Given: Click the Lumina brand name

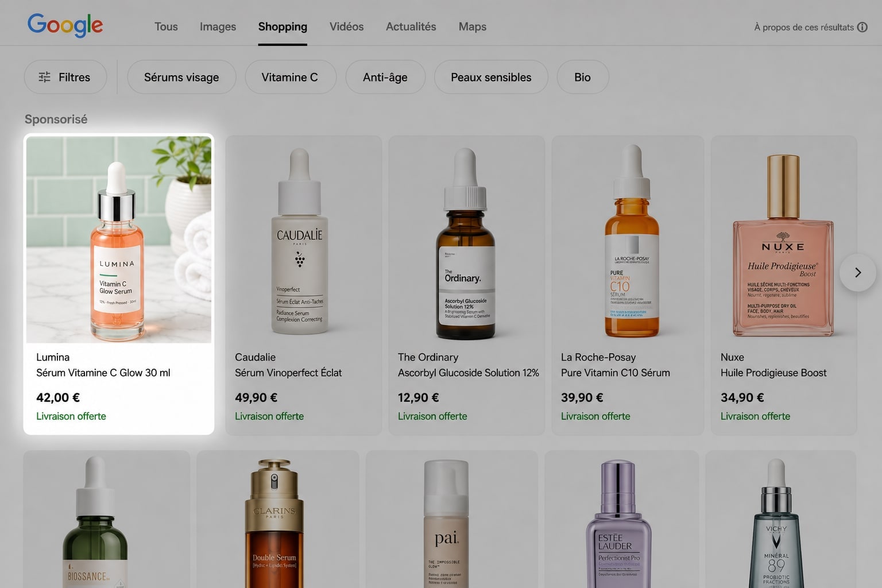Looking at the screenshot, I should coord(53,357).
